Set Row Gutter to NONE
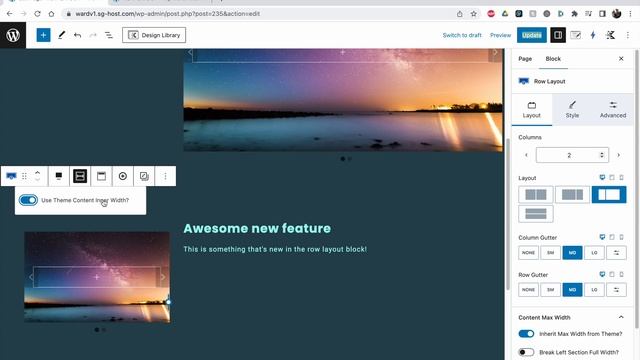This screenshot has height=360, width=640. click(x=528, y=290)
